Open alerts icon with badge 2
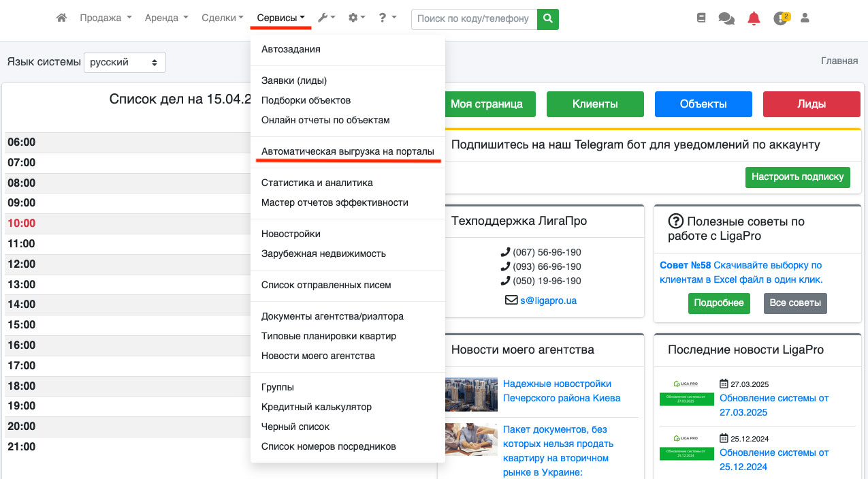The height and width of the screenshot is (479, 868). 781,18
